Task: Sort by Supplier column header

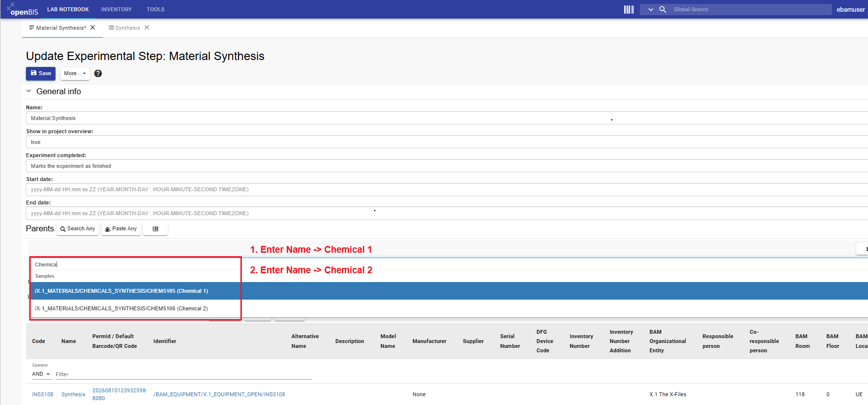Action: (x=473, y=341)
